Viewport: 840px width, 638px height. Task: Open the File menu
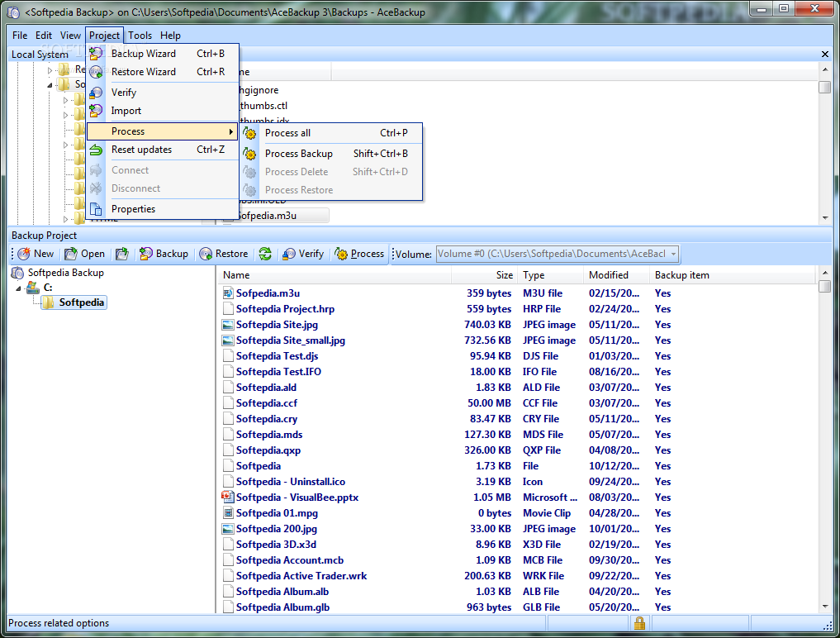tap(20, 36)
